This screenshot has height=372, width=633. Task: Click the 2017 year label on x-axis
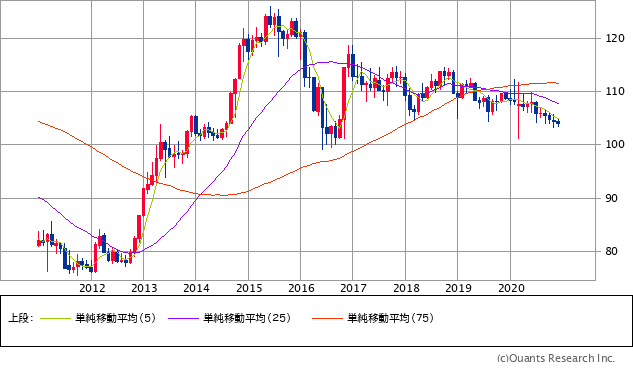click(x=353, y=288)
